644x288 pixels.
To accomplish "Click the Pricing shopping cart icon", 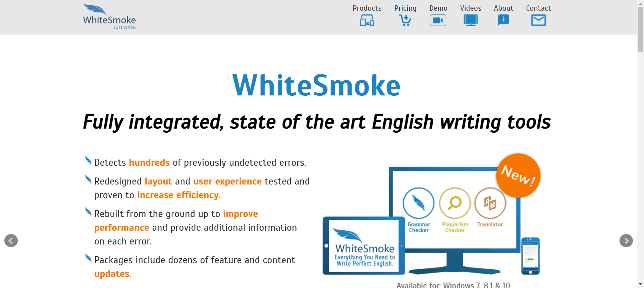I will coord(405,20).
